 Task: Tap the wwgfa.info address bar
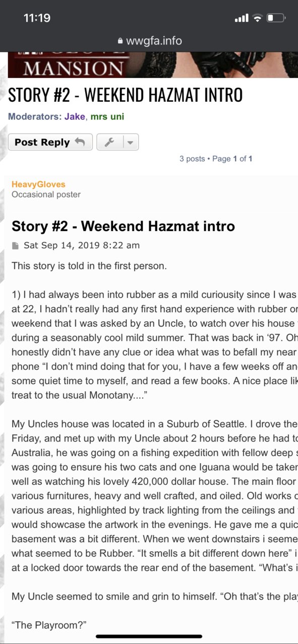[149, 41]
